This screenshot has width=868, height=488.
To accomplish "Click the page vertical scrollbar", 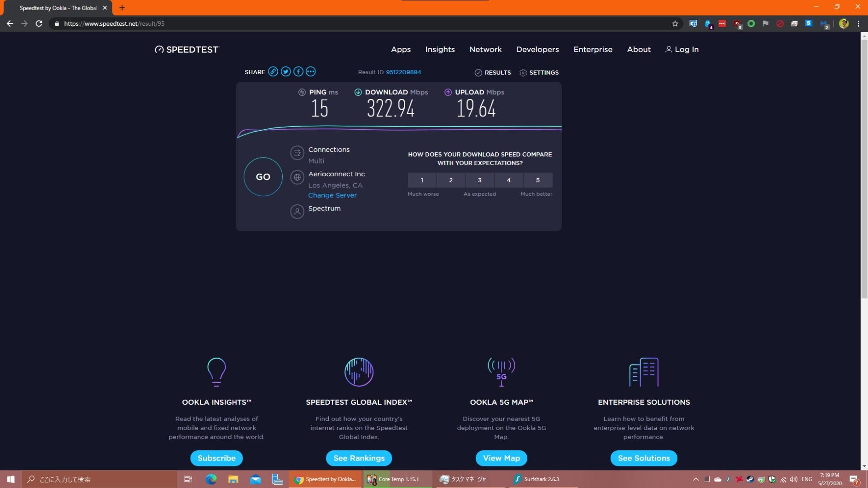I will click(x=864, y=168).
